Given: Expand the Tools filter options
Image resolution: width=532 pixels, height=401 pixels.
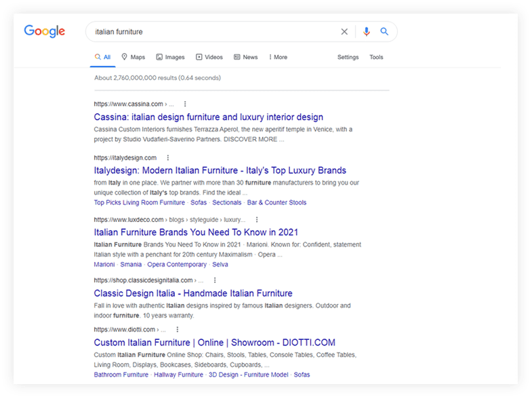Looking at the screenshot, I should click(376, 57).
